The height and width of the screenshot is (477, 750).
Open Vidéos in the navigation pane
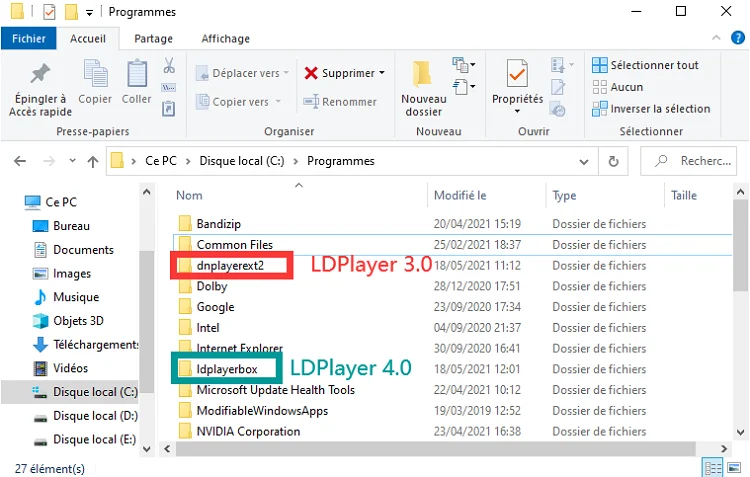coord(70,368)
